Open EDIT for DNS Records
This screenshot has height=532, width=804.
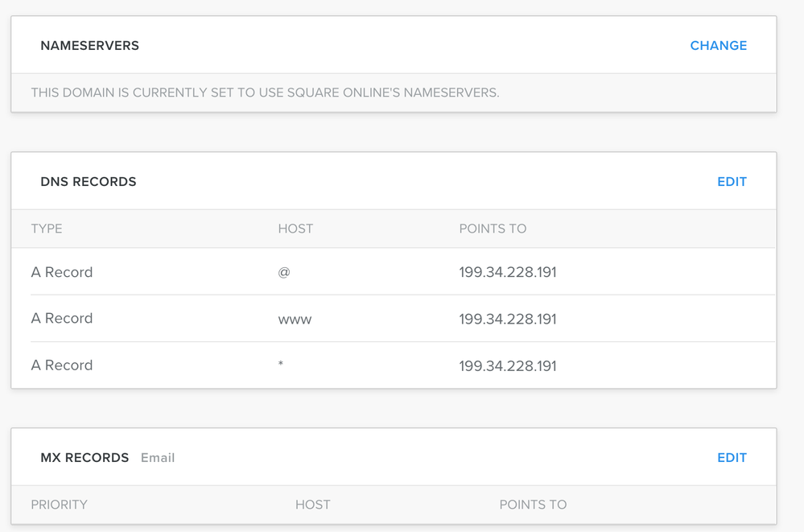coord(732,182)
